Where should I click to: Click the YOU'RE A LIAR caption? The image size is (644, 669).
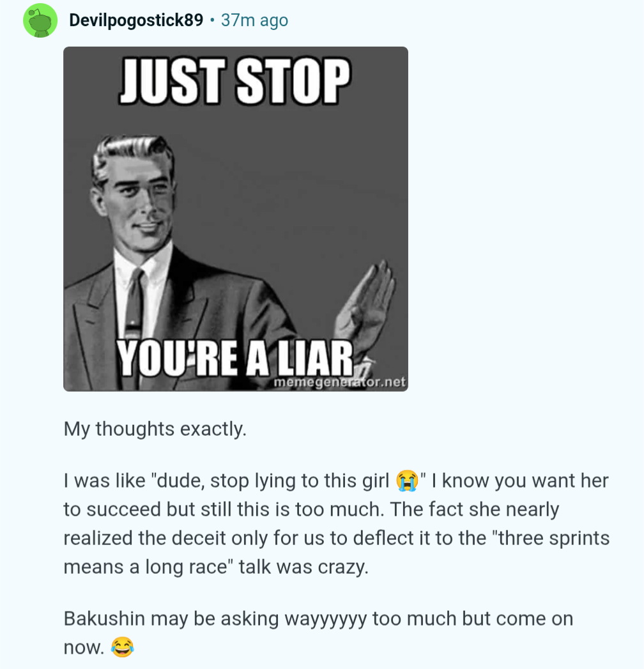[x=235, y=358]
